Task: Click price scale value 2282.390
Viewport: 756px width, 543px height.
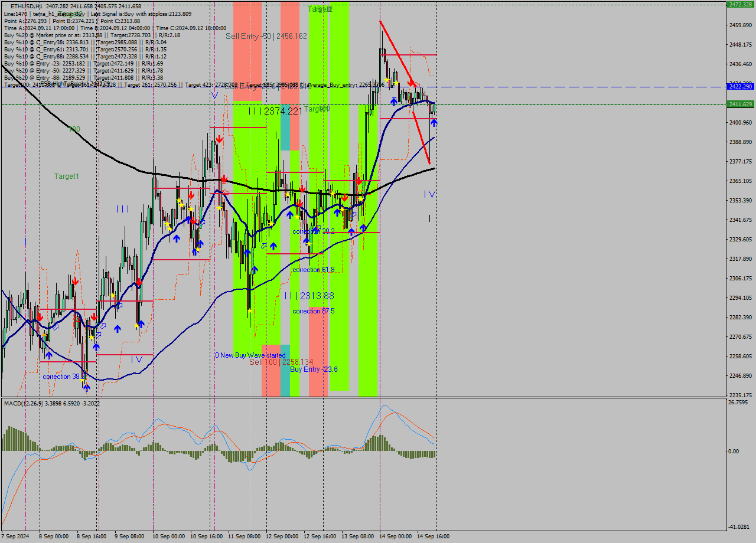Action: 740,318
